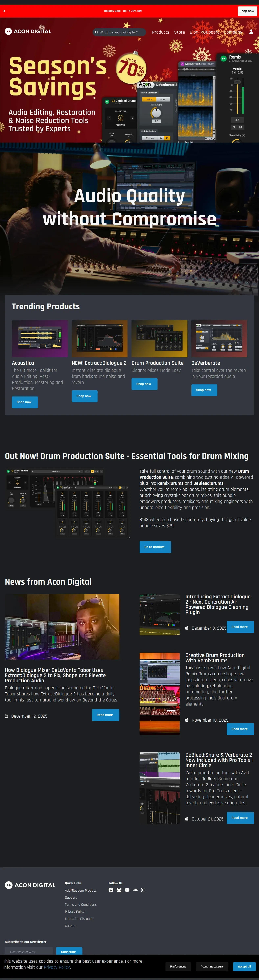Screen dimensions: 259x980
Task: Open the Extract:Dialogue 2 product thumbnail
Action: point(99,338)
